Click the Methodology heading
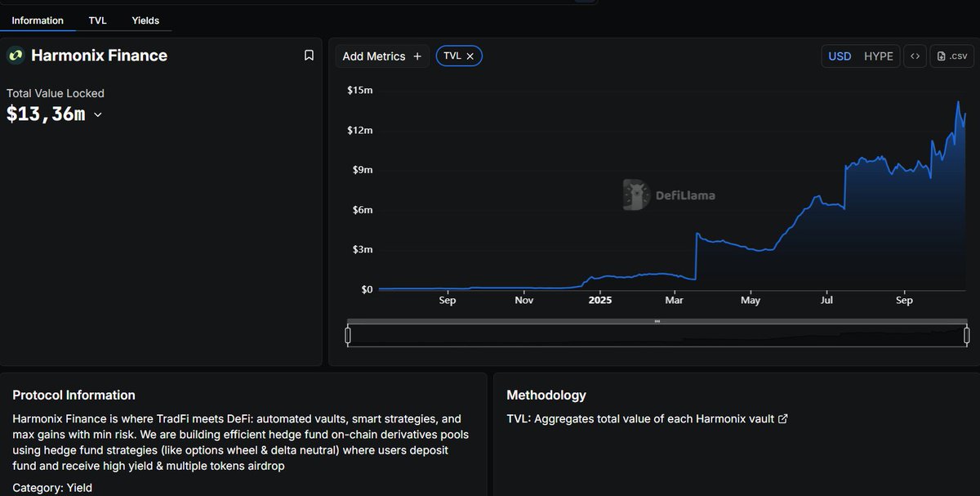 [546, 395]
